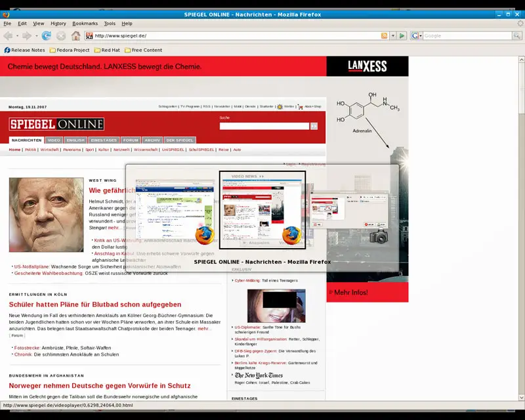Viewport: 525px width, 420px height.
Task: Open the forward history dropdown arrow
Action: 36,35
